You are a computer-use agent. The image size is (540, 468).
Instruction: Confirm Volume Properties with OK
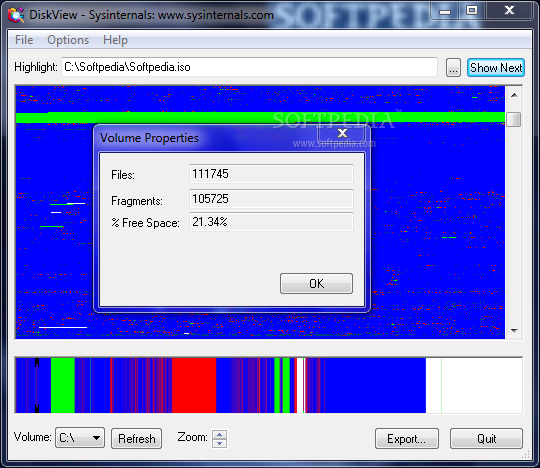coord(316,283)
